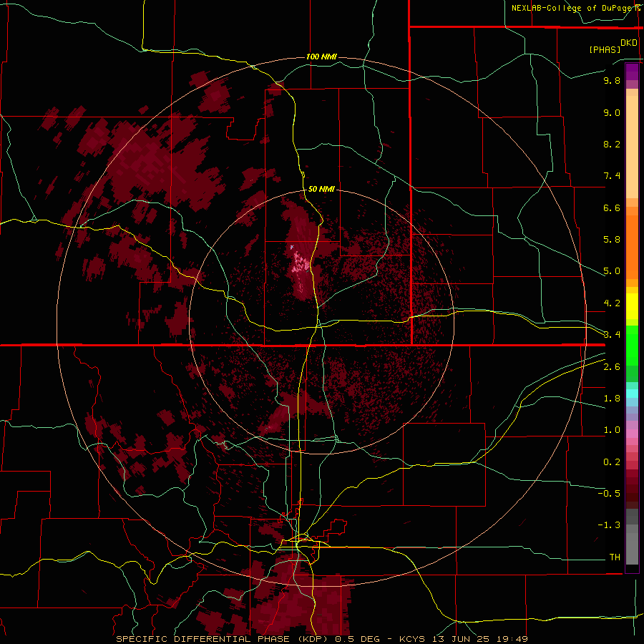Click the 50 NMI range ring label
The width and height of the screenshot is (644, 644).
(x=321, y=189)
